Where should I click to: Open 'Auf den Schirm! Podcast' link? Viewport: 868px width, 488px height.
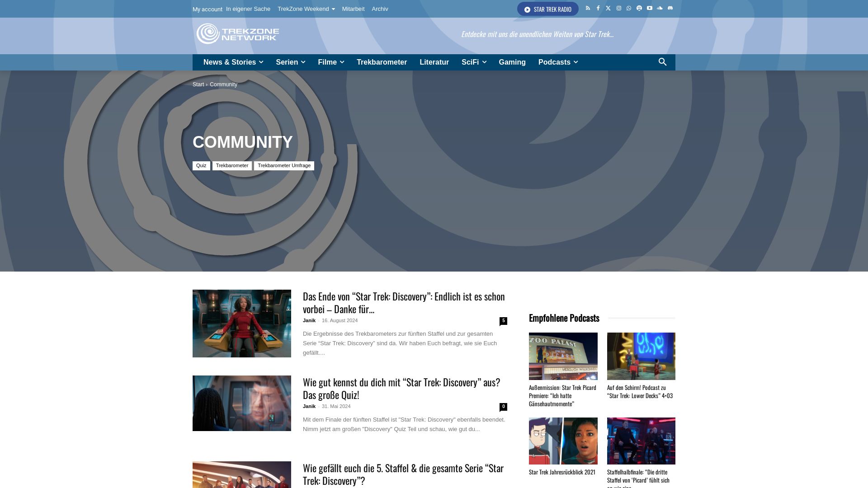pos(640,392)
